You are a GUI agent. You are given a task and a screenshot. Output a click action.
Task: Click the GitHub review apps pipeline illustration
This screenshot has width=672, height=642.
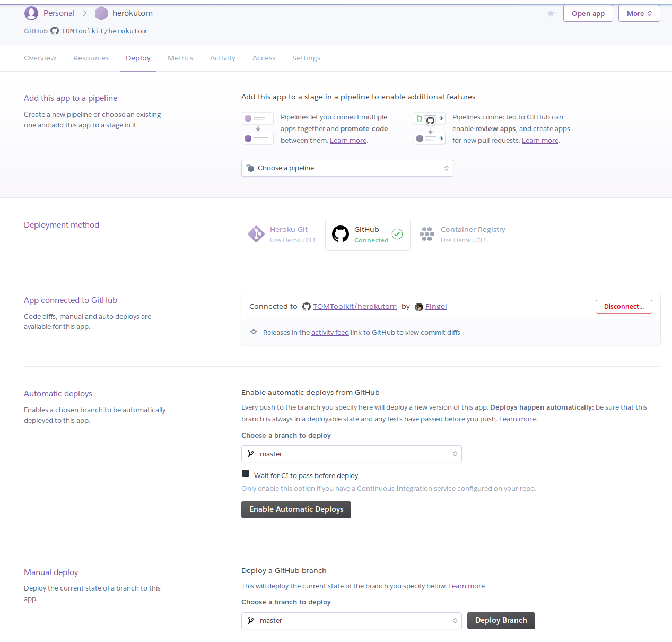coord(430,128)
